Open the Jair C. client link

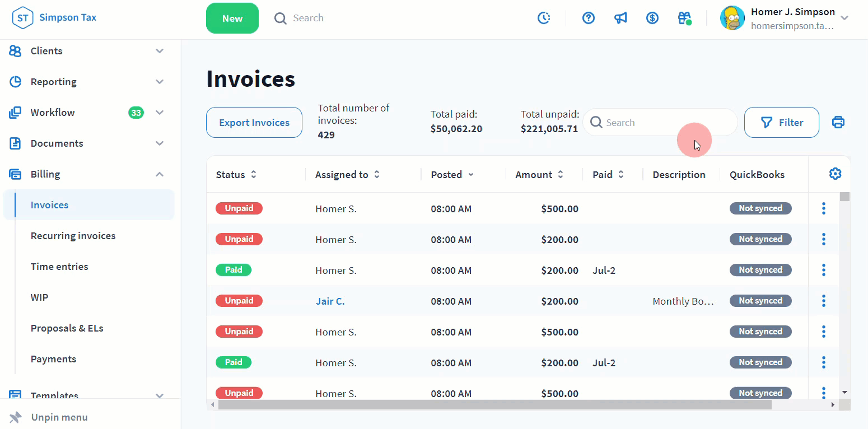point(330,301)
